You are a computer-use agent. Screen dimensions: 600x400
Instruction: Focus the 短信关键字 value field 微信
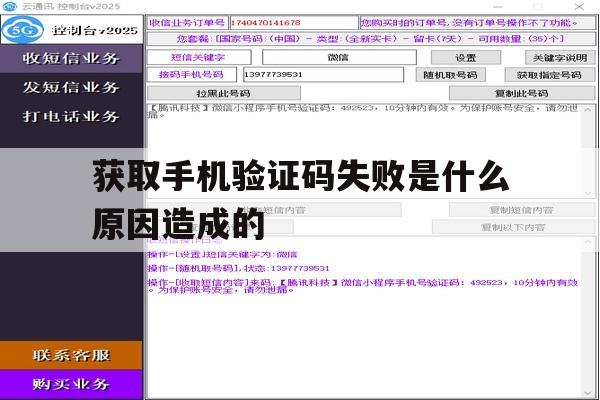339,57
